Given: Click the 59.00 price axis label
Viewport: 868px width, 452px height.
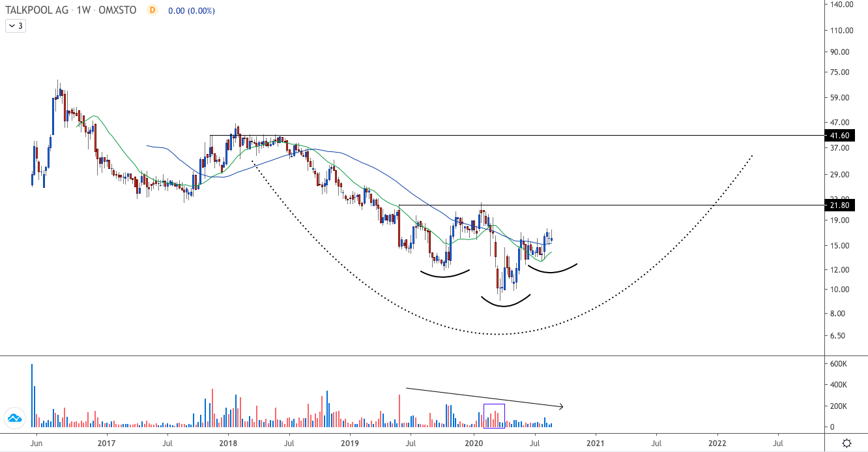Looking at the screenshot, I should point(841,98).
